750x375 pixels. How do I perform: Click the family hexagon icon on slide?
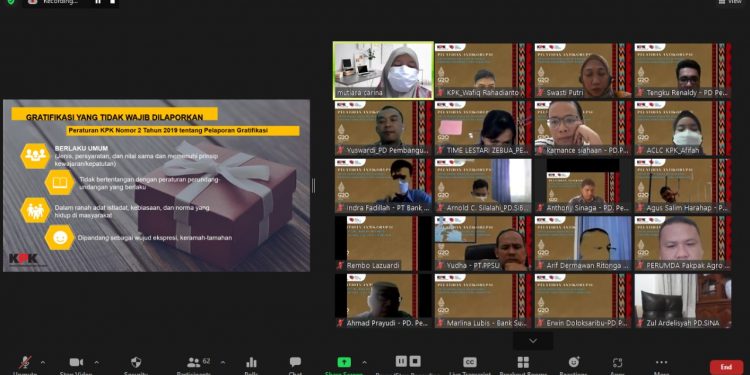pos(35,210)
